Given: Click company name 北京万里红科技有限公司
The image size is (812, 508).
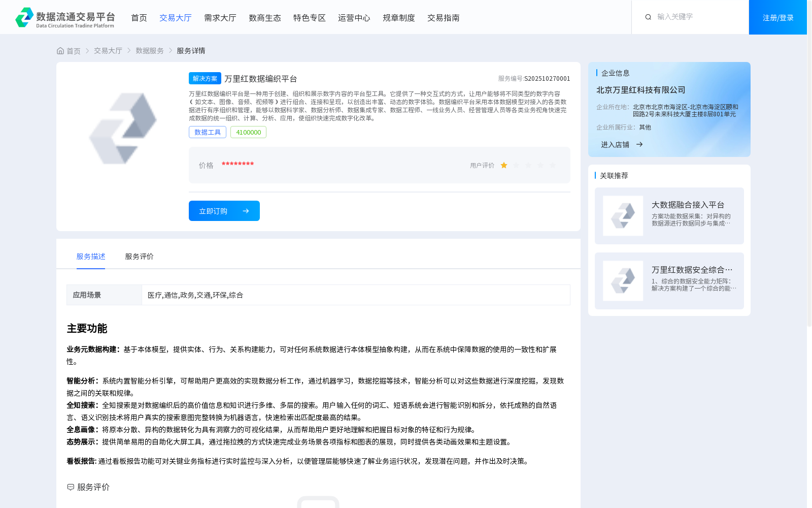Looking at the screenshot, I should coord(641,90).
